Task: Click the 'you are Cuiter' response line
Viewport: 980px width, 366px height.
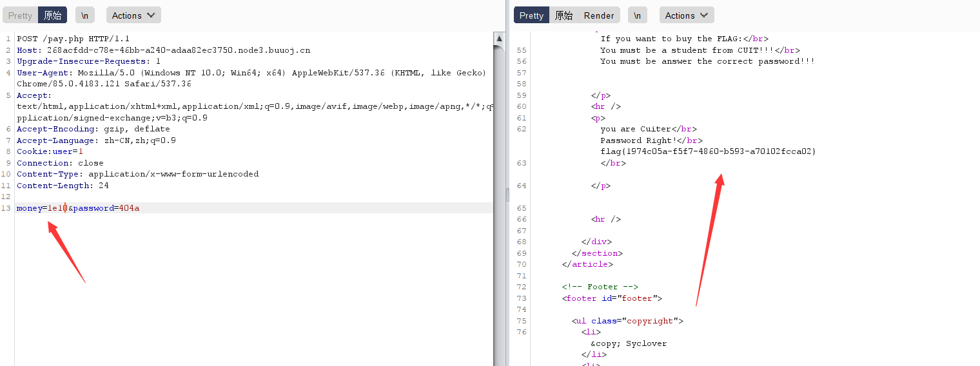Action: (x=649, y=129)
